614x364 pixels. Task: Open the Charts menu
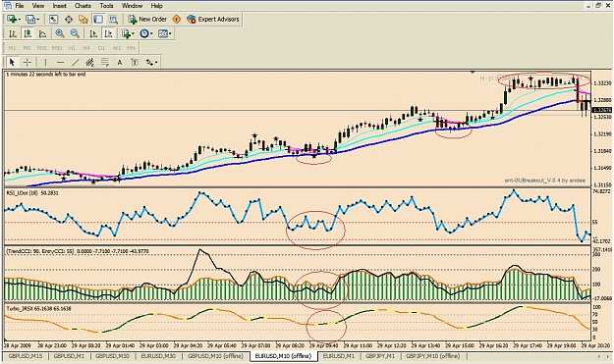pos(83,6)
